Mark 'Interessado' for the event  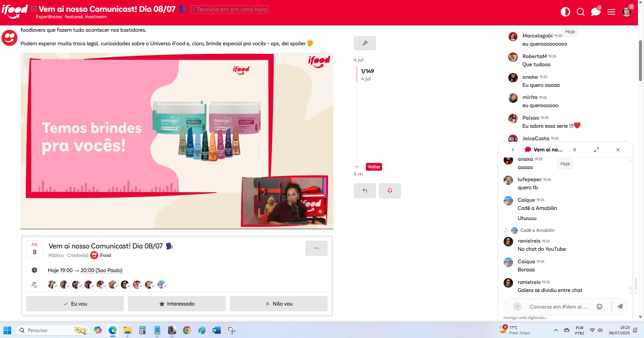tap(177, 304)
